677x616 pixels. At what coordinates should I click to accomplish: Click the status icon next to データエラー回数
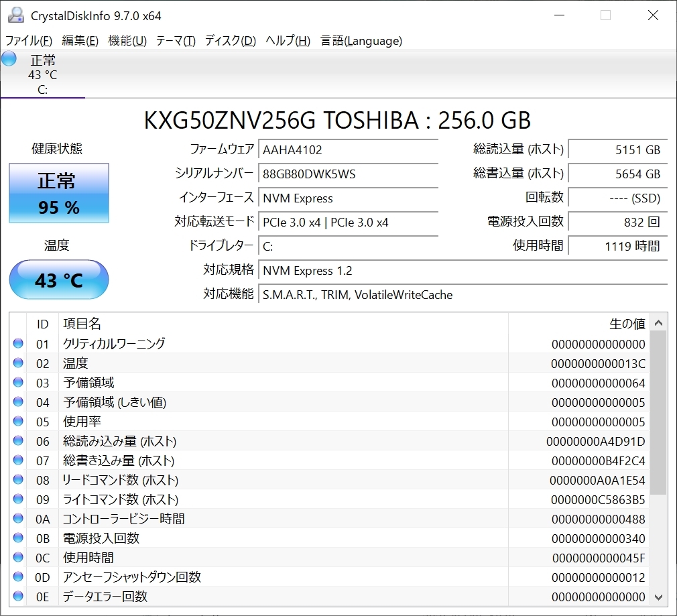tap(19, 596)
